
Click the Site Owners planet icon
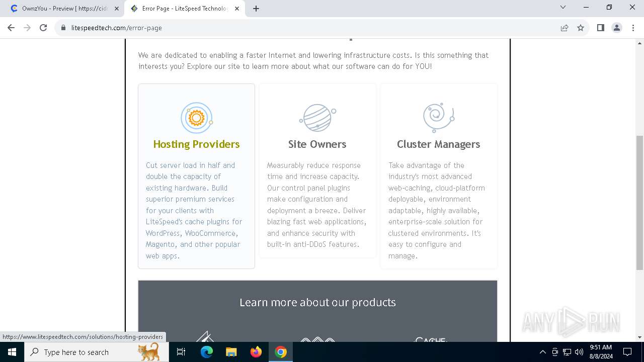pyautogui.click(x=317, y=118)
